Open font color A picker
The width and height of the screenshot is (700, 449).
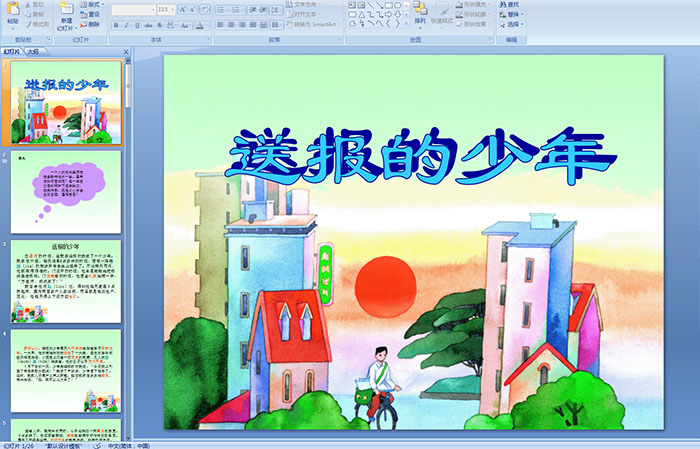pyautogui.click(x=200, y=25)
